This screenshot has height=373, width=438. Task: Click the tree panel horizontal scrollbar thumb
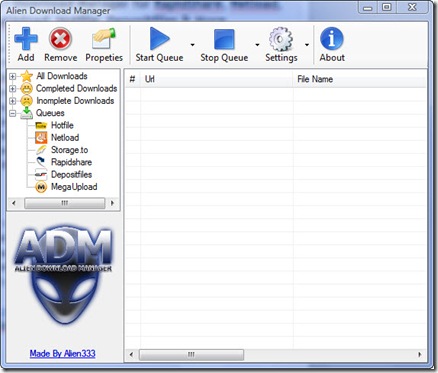pyautogui.click(x=65, y=203)
